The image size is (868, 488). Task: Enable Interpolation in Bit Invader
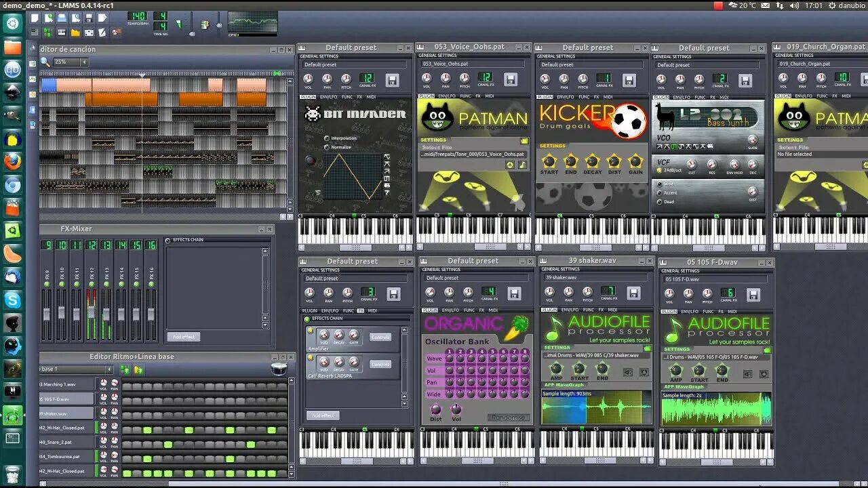coord(327,138)
